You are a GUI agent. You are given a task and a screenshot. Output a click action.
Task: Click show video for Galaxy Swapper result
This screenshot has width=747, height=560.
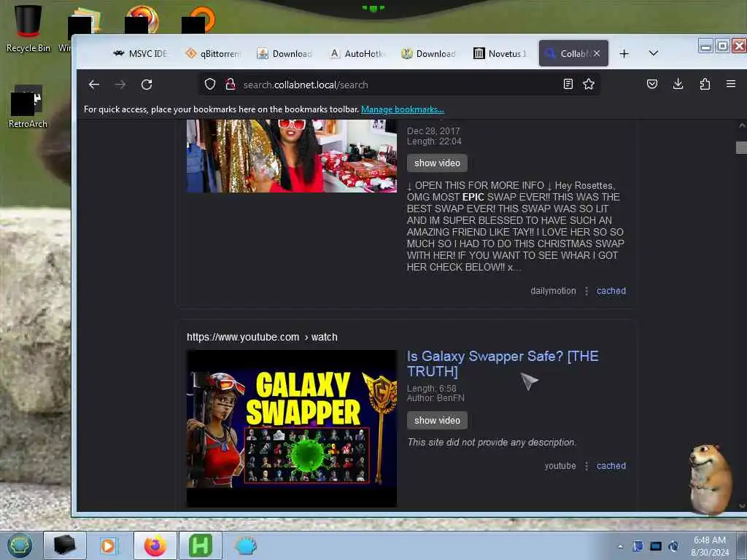tap(437, 421)
